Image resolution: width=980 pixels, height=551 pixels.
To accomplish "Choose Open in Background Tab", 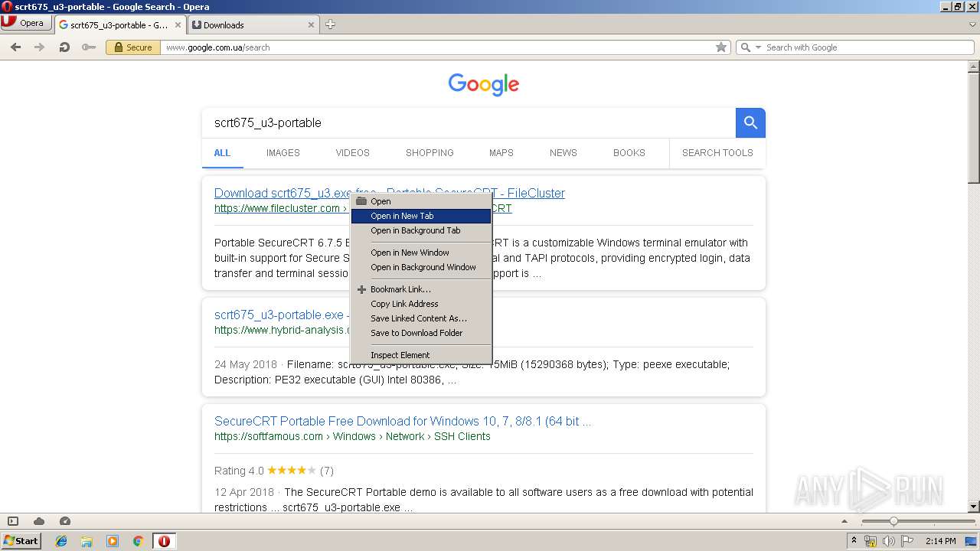I will coord(421,230).
